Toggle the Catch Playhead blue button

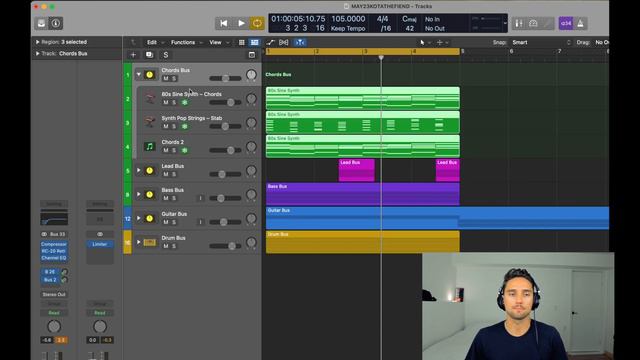300,42
